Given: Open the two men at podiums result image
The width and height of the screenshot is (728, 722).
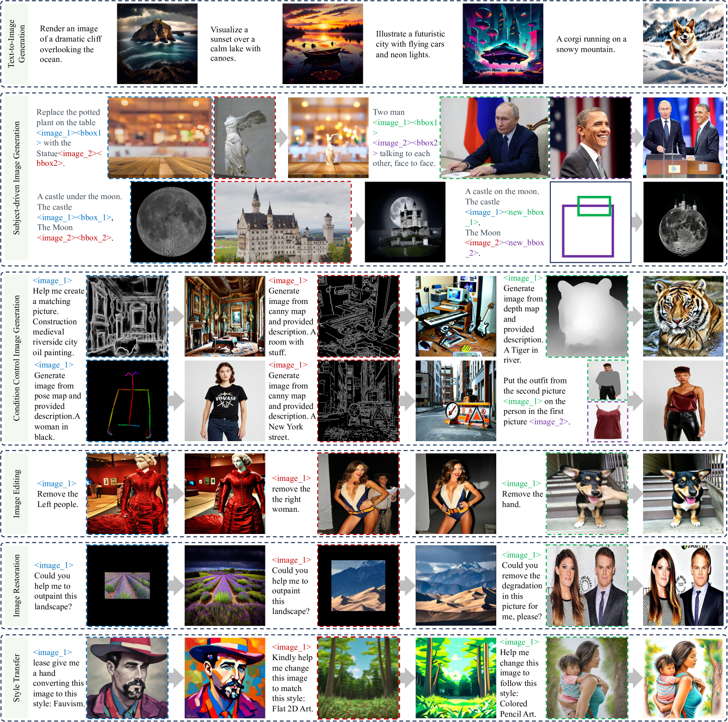Looking at the screenshot, I should (x=683, y=138).
